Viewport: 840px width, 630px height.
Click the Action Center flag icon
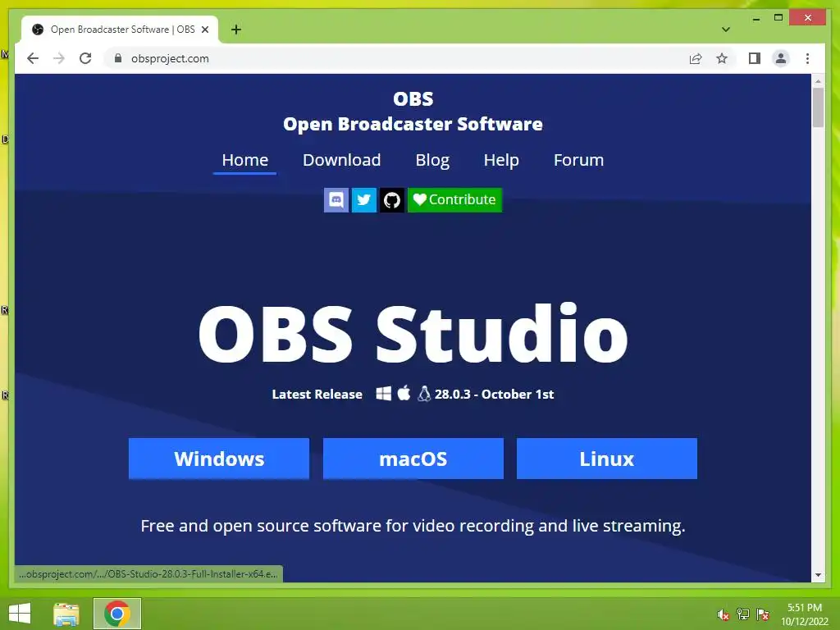tap(763, 614)
